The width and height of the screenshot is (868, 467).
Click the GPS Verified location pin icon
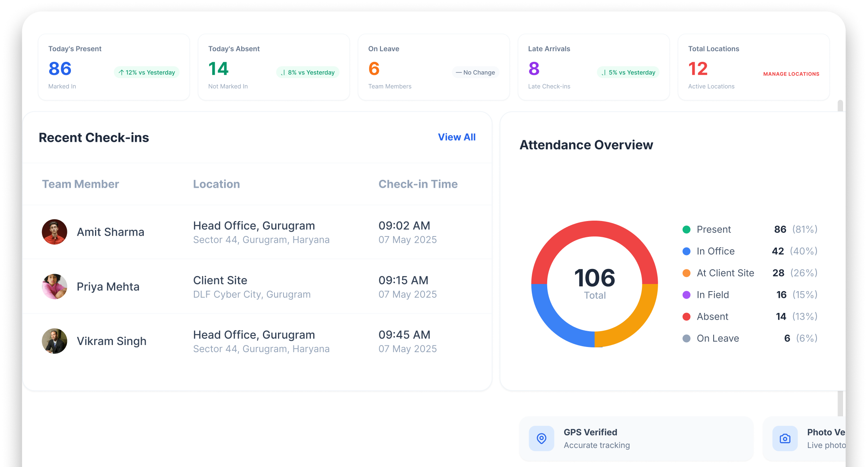point(541,438)
